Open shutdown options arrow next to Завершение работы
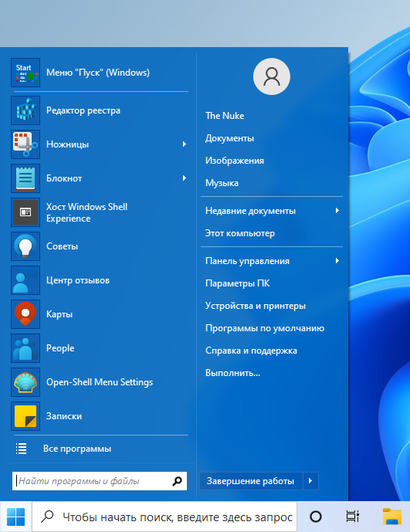This screenshot has width=410, height=532. point(310,481)
